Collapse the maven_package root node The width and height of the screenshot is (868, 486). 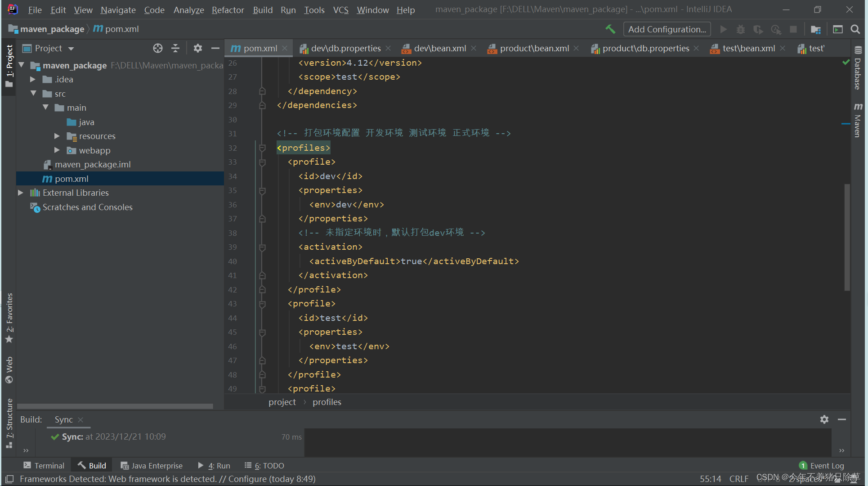(x=21, y=65)
